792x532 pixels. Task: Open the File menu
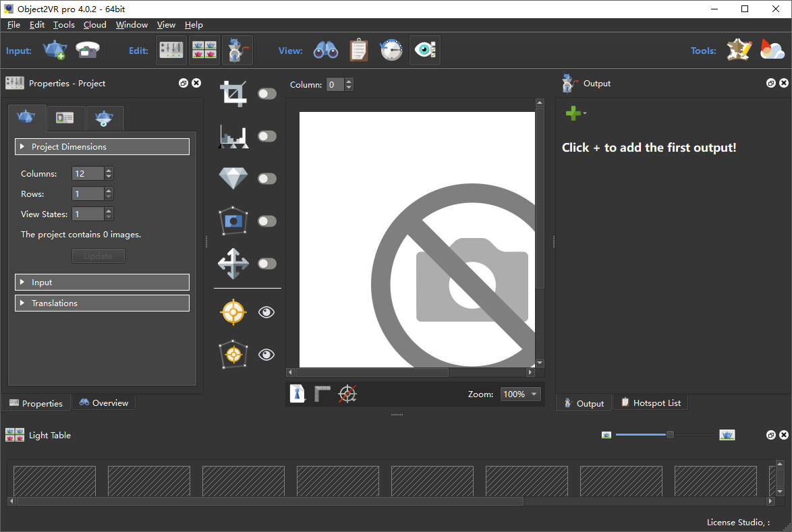tap(13, 25)
